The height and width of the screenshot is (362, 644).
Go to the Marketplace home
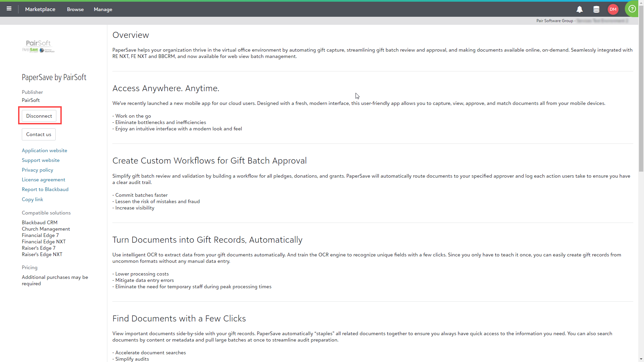pos(40,9)
